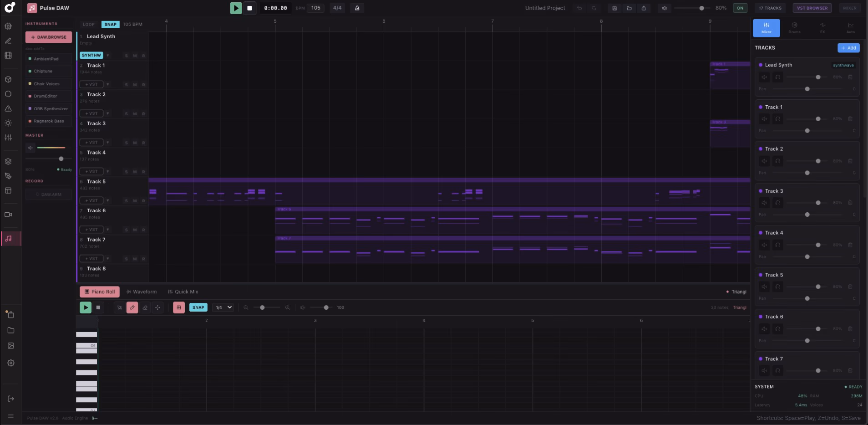Open the 1/4 grid quantize dropdown
The image size is (868, 425).
[223, 307]
